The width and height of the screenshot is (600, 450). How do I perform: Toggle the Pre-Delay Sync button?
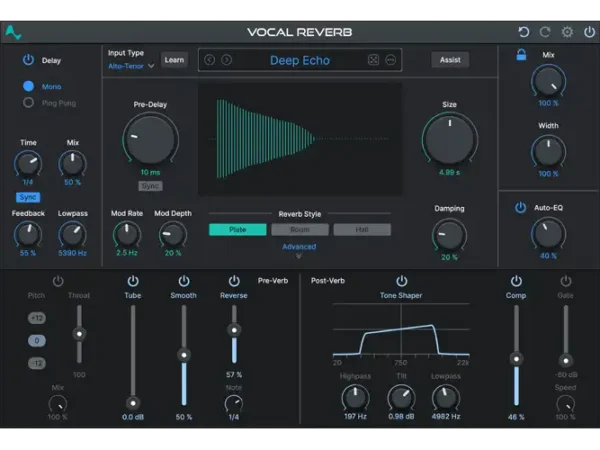150,186
